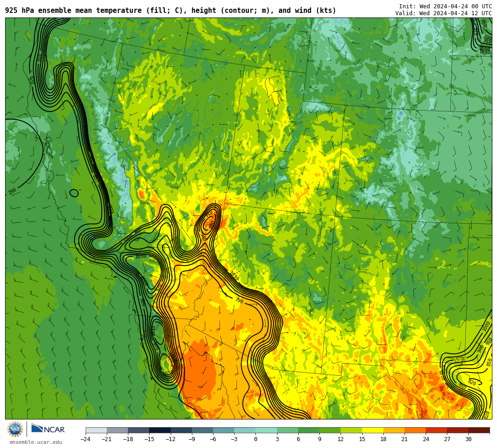Click the 15 colorbar label
Image resolution: width=497 pixels, height=448 pixels.
click(x=362, y=439)
